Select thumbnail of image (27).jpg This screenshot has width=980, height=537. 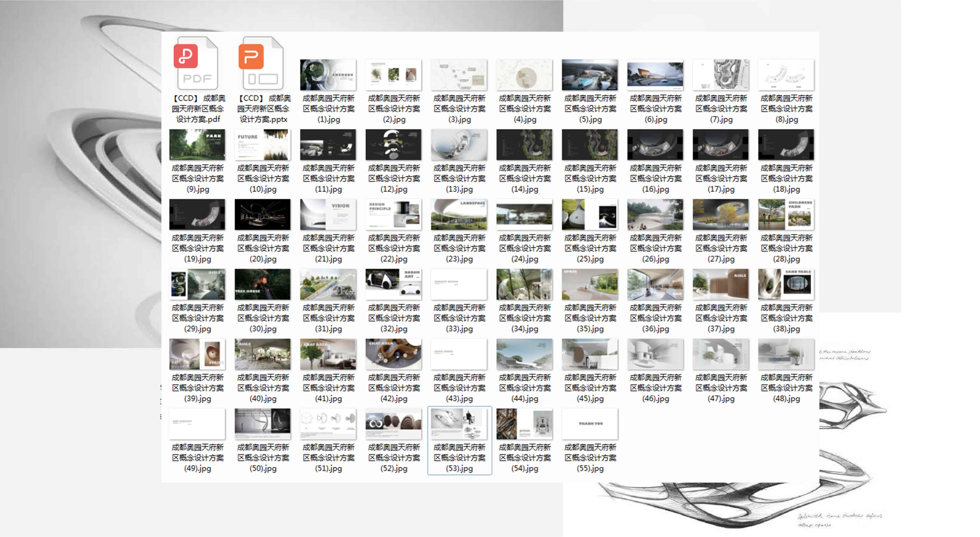pyautogui.click(x=720, y=215)
